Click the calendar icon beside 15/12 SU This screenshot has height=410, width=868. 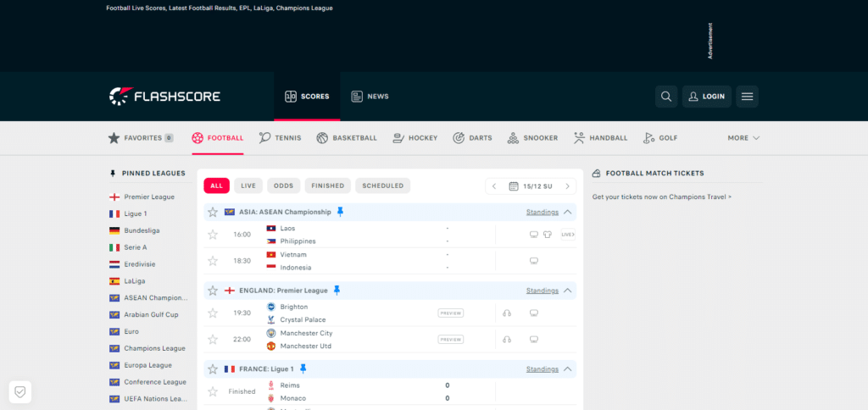(513, 186)
